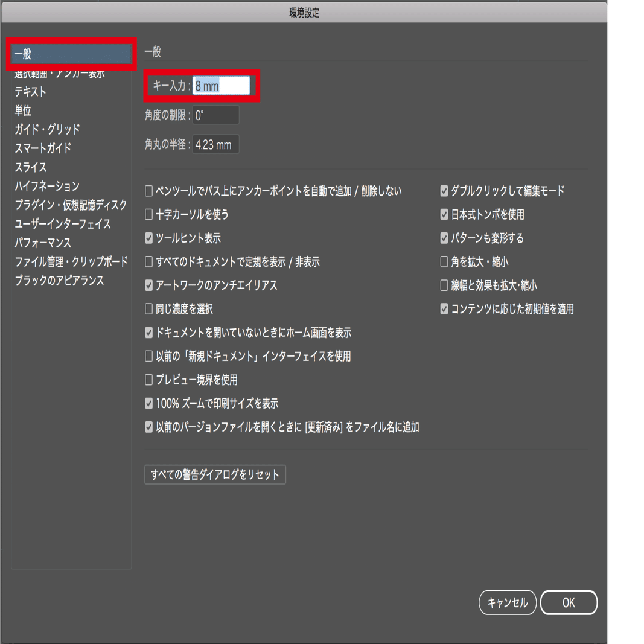
Task: Toggle 以前のバージョンファイルを開くときに [更新済み] checkbox
Action: pyautogui.click(x=148, y=427)
